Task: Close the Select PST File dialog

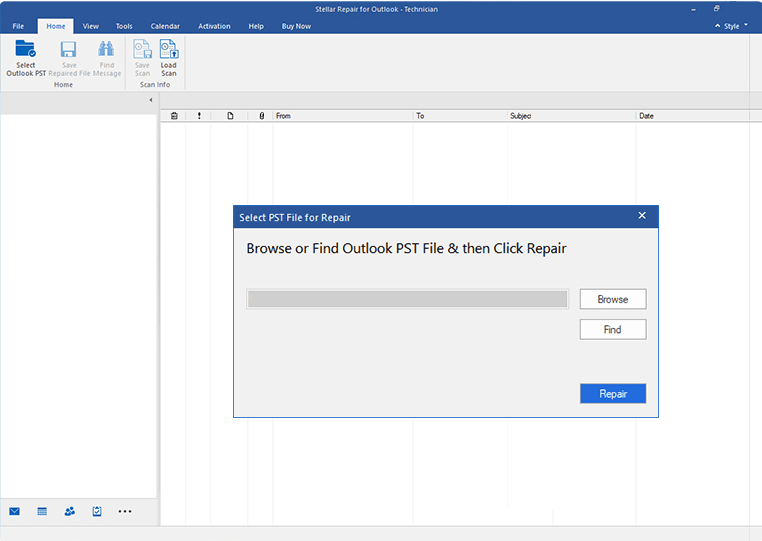Action: 642,216
